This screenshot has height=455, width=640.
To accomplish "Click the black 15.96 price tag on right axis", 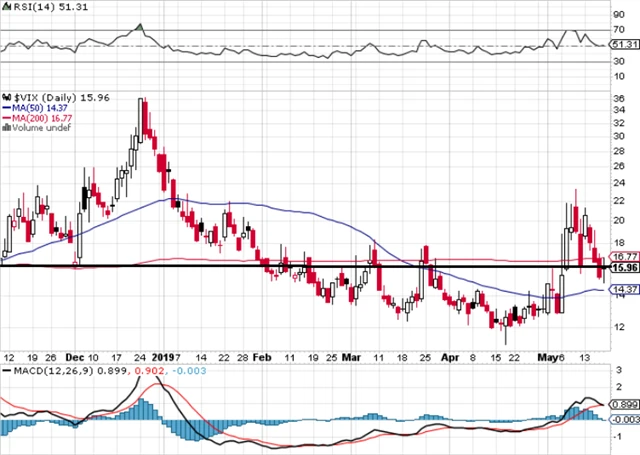I will [624, 268].
